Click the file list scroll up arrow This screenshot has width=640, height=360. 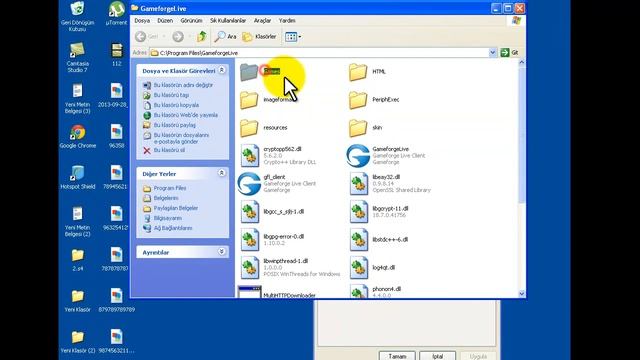pos(521,62)
